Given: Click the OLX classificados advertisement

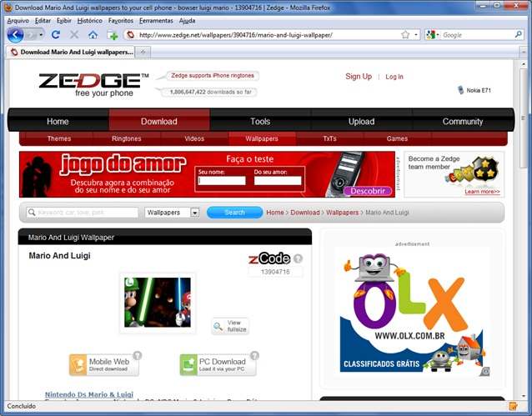Looking at the screenshot, I should (412, 312).
